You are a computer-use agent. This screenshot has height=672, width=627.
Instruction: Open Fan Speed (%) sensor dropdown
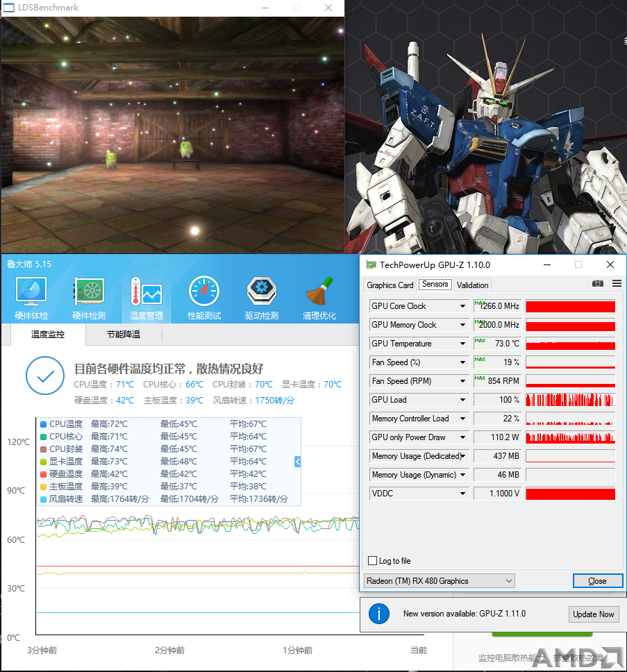point(462,362)
